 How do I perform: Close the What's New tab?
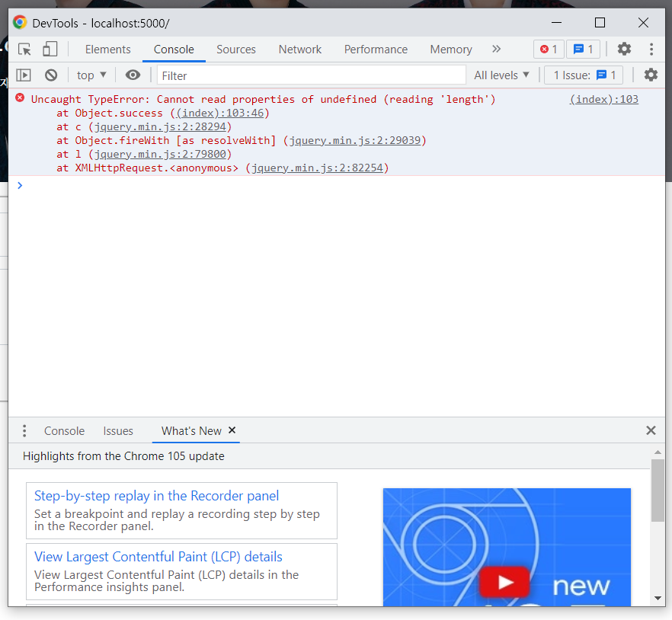pos(232,430)
